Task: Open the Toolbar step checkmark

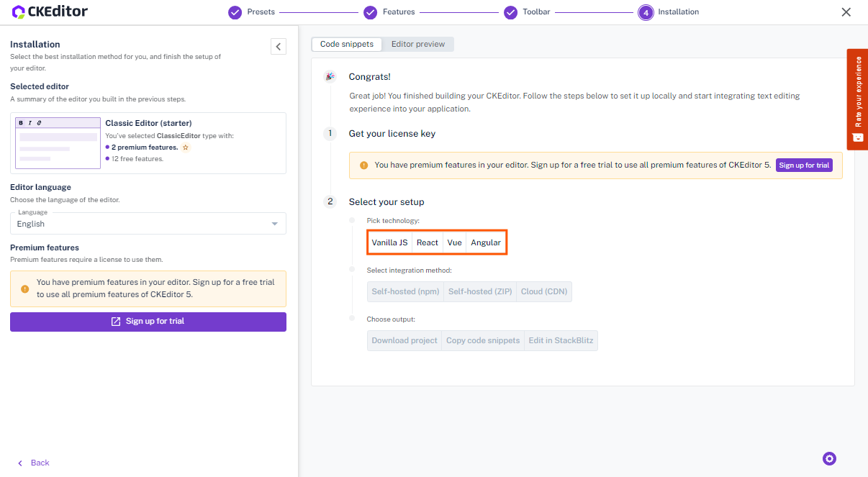Action: tap(510, 12)
